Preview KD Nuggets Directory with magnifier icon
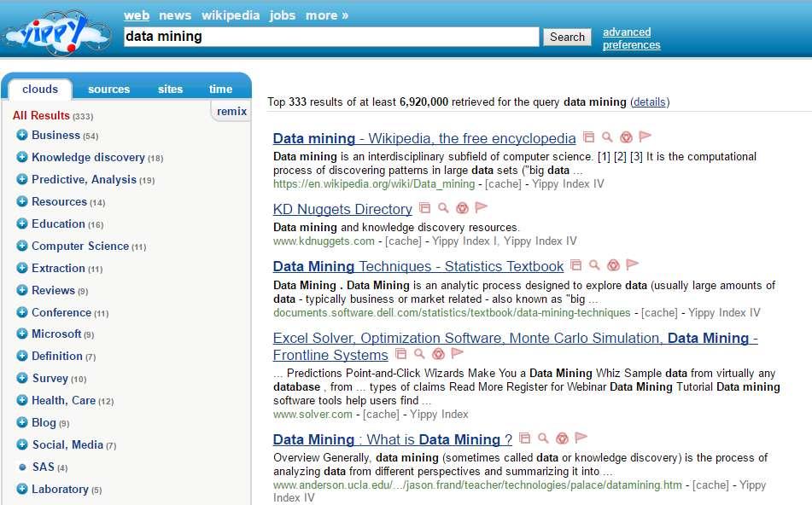Viewport: 812px width, 505px height. [443, 208]
